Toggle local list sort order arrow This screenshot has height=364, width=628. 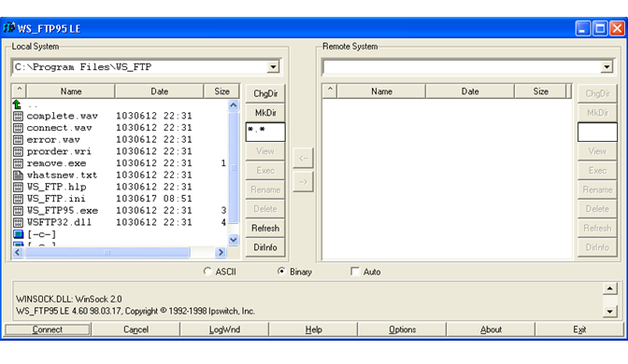click(20, 91)
